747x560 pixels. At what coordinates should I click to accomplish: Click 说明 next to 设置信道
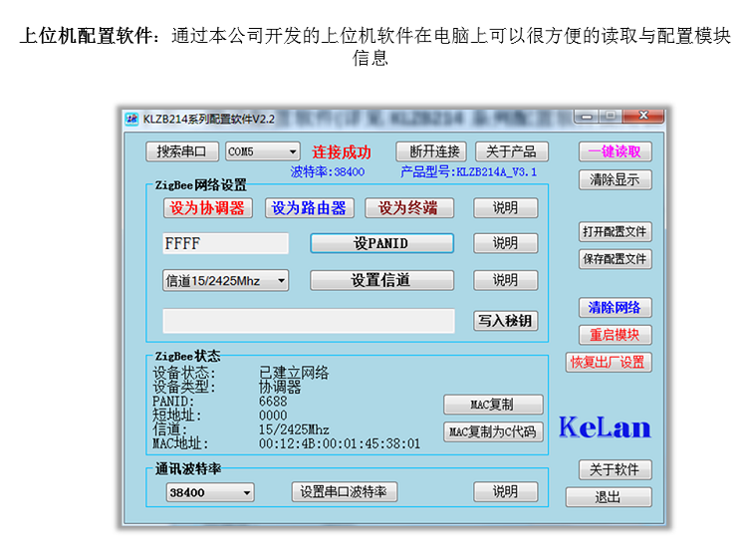505,280
